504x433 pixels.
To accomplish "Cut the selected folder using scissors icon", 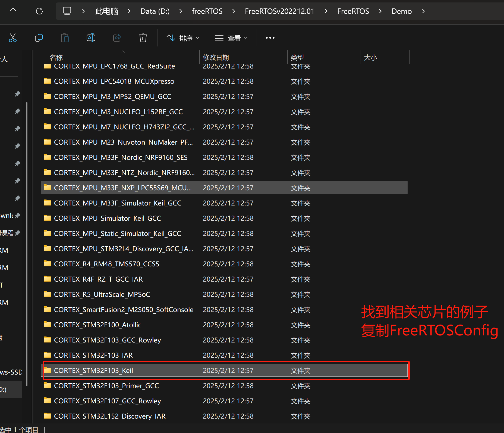I will [x=13, y=38].
